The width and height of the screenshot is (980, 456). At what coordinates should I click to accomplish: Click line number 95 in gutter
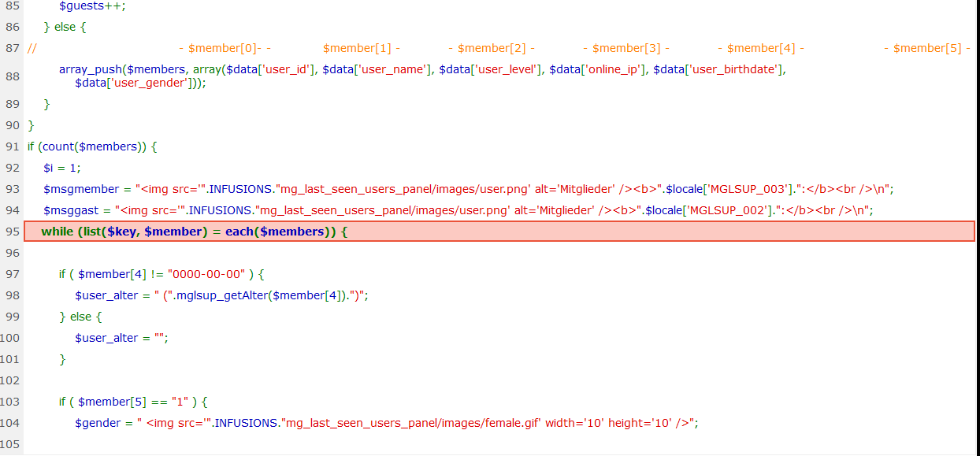[x=12, y=232]
